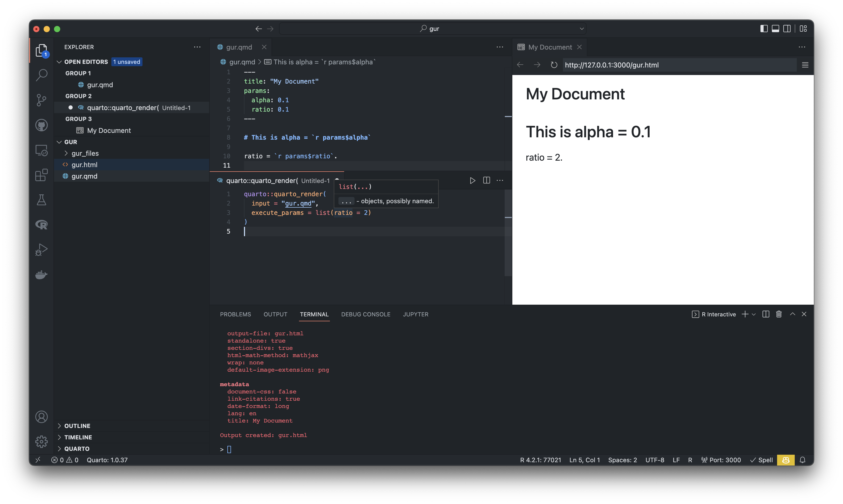
Task: Toggle the bottom panel visibility
Action: pos(776,29)
